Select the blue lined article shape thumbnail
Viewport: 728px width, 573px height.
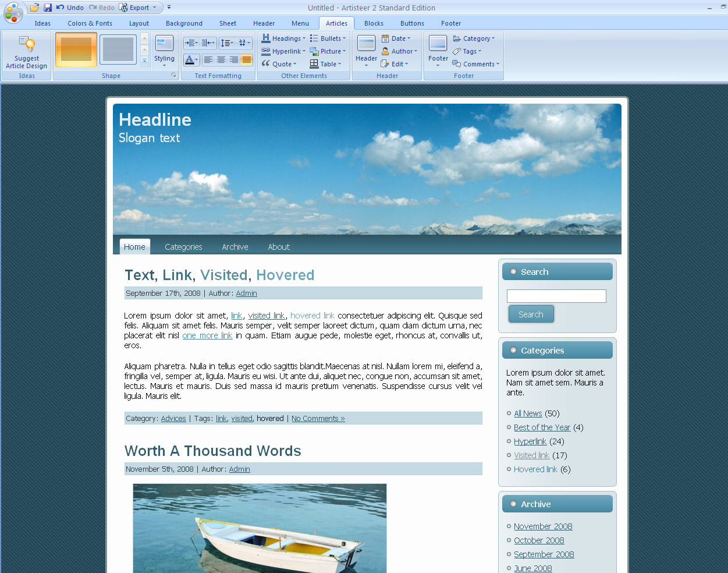118,49
